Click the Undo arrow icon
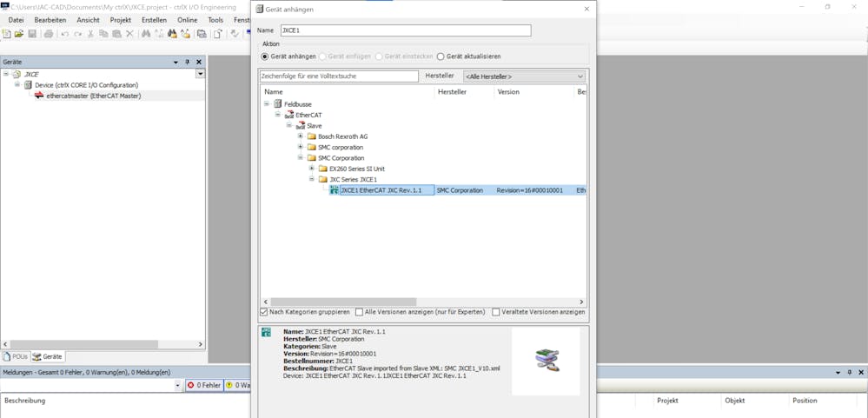 [x=65, y=34]
